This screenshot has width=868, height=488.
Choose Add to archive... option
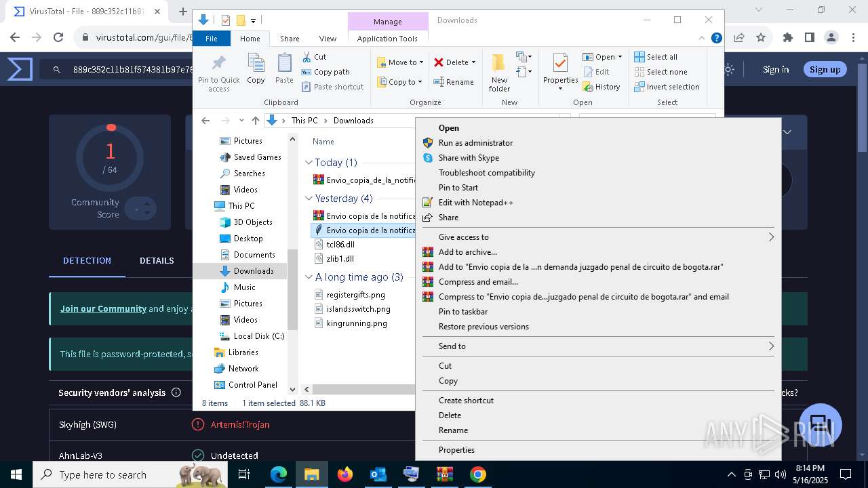click(x=467, y=252)
